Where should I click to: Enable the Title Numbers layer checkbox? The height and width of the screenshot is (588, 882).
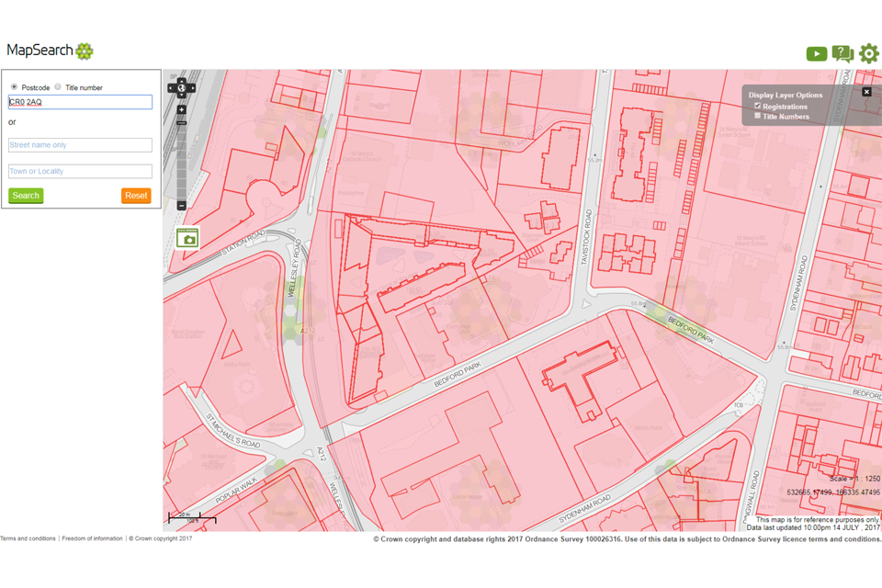tap(758, 117)
